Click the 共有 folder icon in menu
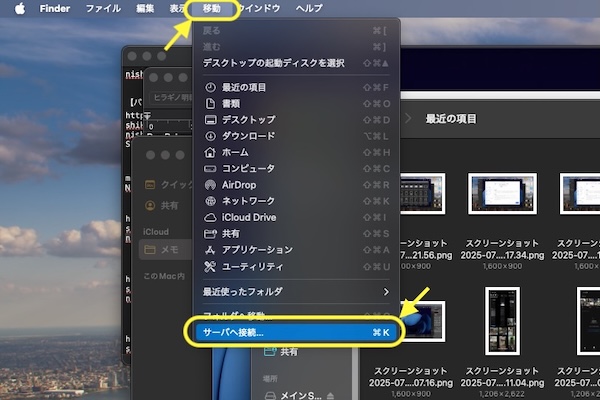Viewport: 600px width, 400px height. point(210,233)
